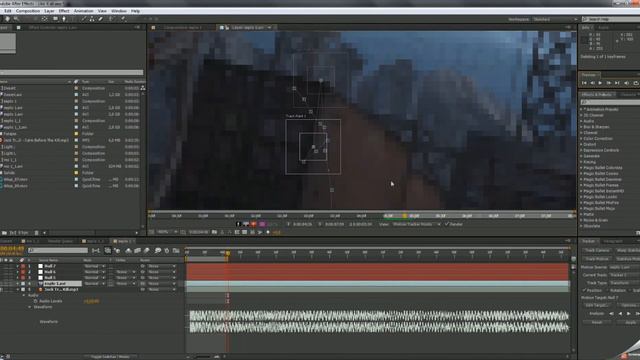Screen dimensions: 640x360
Task: Toggle loop option in Preview panel
Action: click(636, 83)
